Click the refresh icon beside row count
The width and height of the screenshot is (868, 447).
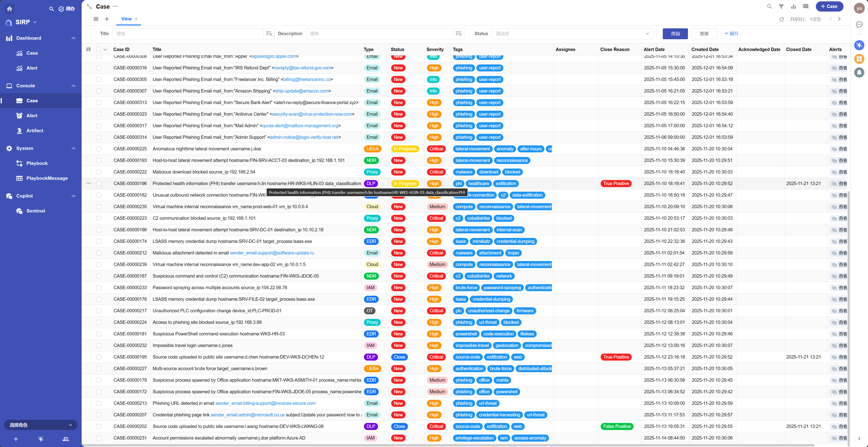click(781, 19)
